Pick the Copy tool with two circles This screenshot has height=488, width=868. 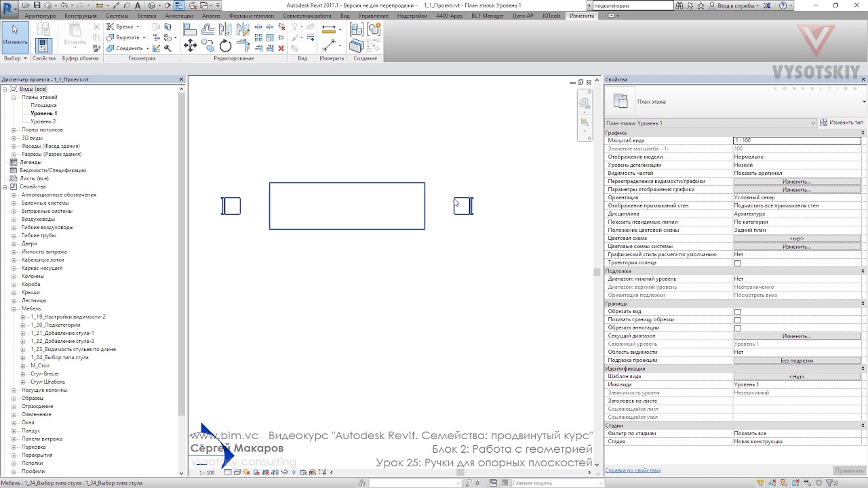tap(208, 46)
